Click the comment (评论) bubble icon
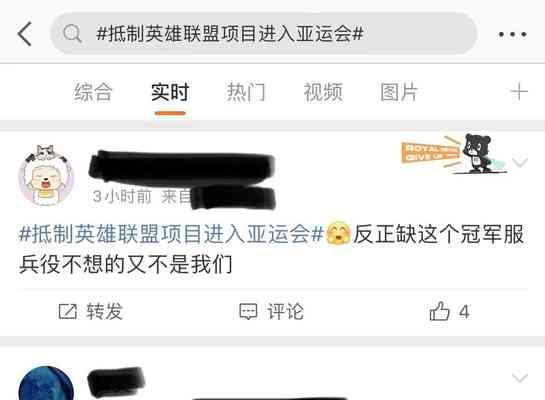545x400 pixels. [248, 311]
